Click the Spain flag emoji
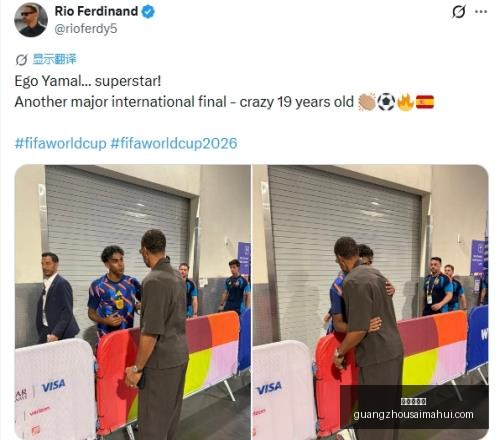The image size is (500, 440). [x=425, y=102]
